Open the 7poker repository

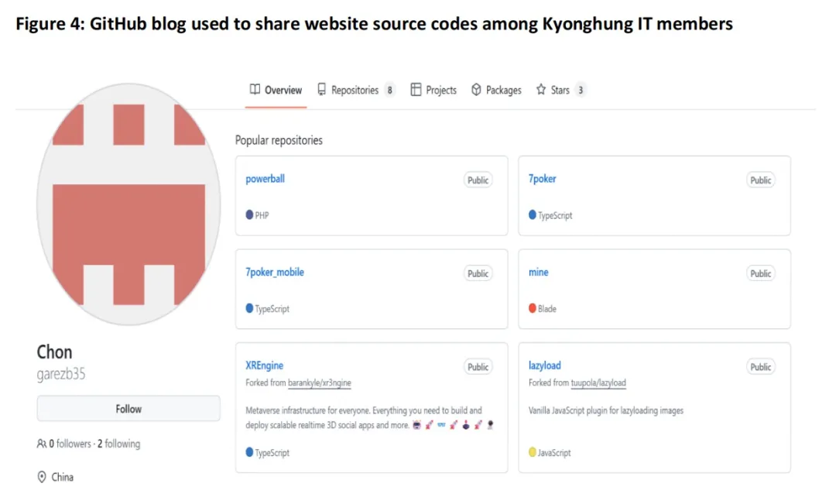542,179
